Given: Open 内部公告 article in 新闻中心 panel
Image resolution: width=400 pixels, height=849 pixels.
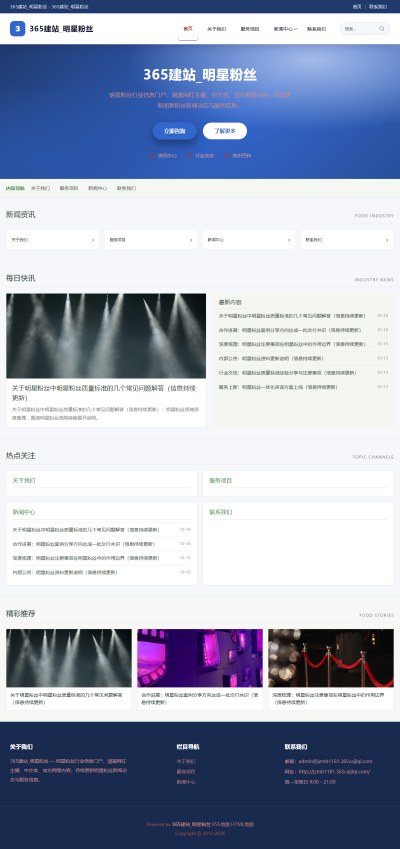Looking at the screenshot, I should pyautogui.click(x=65, y=572).
